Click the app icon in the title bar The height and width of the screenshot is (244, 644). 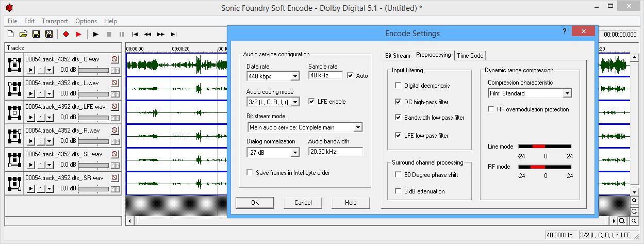(x=9, y=8)
